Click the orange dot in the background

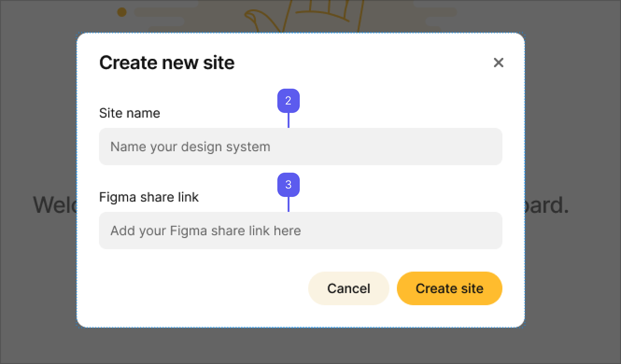(x=121, y=12)
